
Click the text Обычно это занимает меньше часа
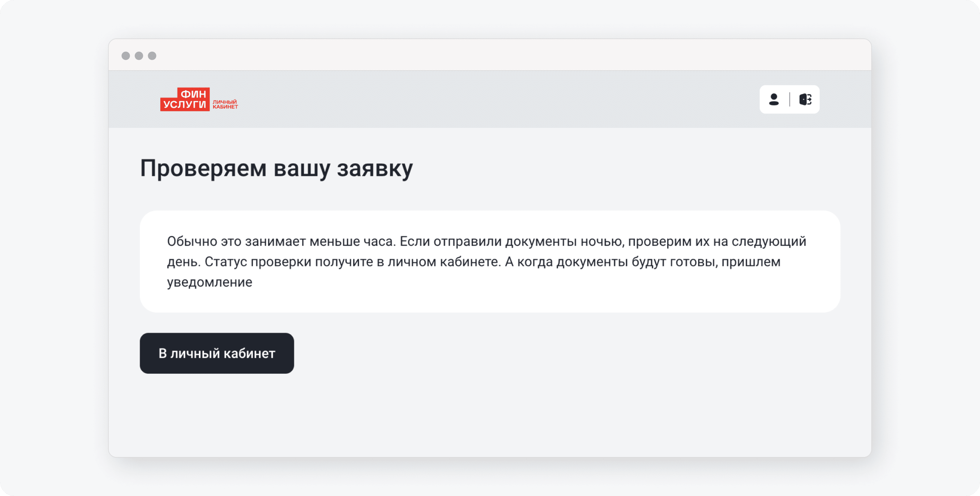point(282,241)
